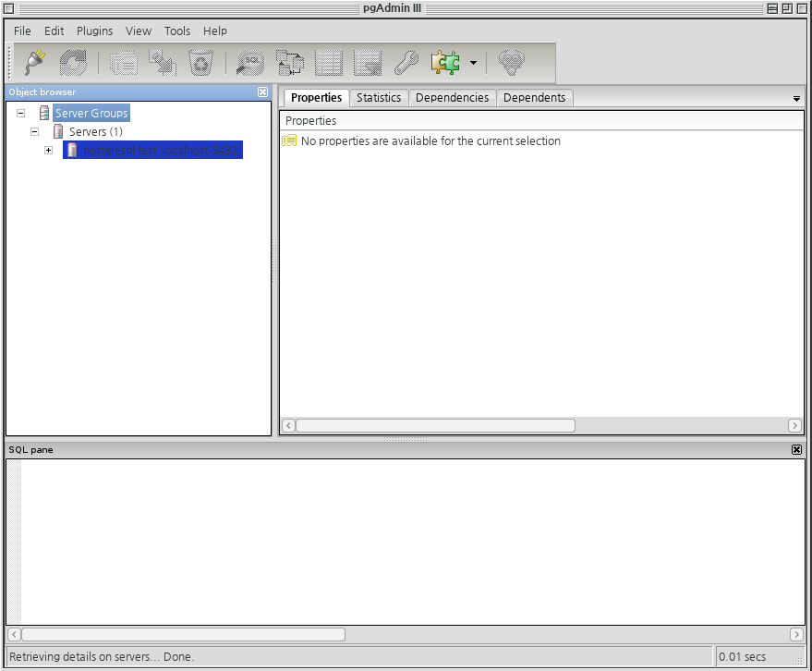The width and height of the screenshot is (812, 671).
Task: Open the object properties toolbar icon
Action: 123,63
